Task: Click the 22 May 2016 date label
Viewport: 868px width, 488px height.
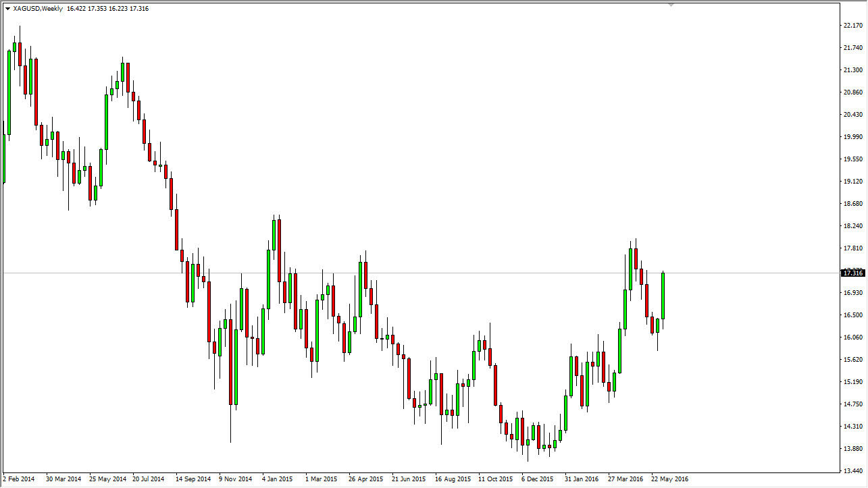Action: [x=671, y=479]
